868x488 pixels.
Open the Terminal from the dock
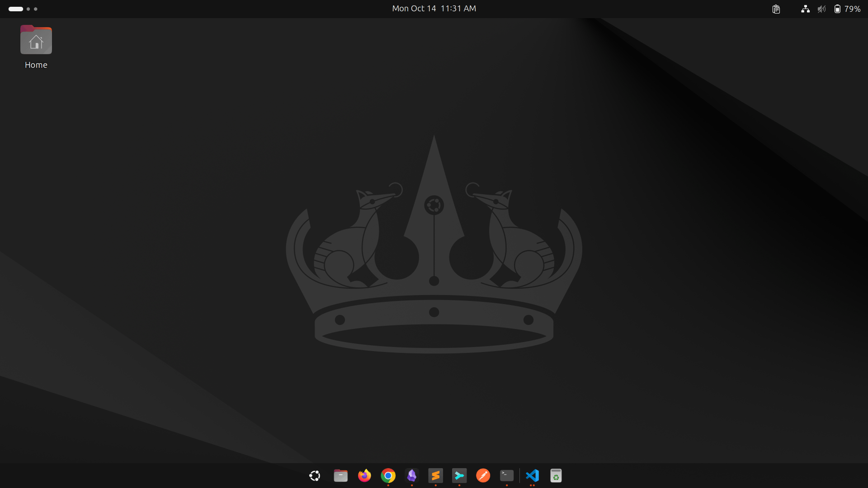tap(507, 476)
